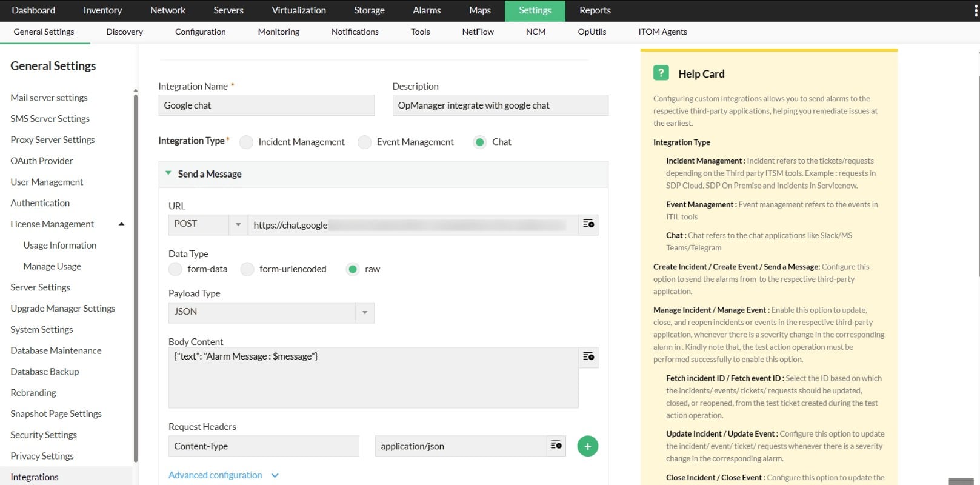Screen dimensions: 980x485
Task: Open variable picker beside Body Content
Action: coord(588,356)
